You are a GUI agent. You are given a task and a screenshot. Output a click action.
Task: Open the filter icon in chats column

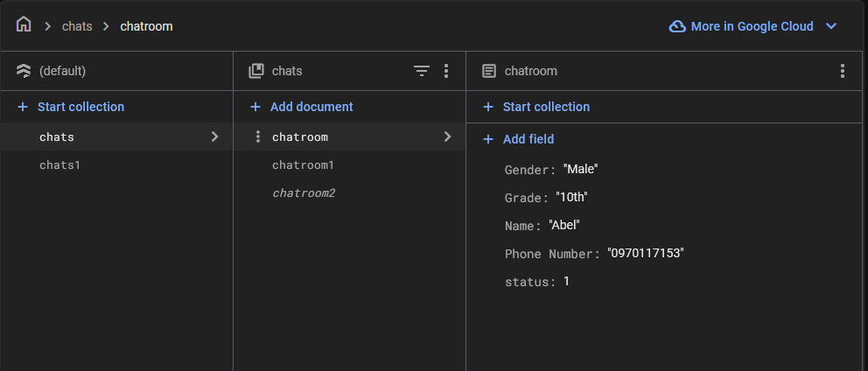(x=422, y=71)
